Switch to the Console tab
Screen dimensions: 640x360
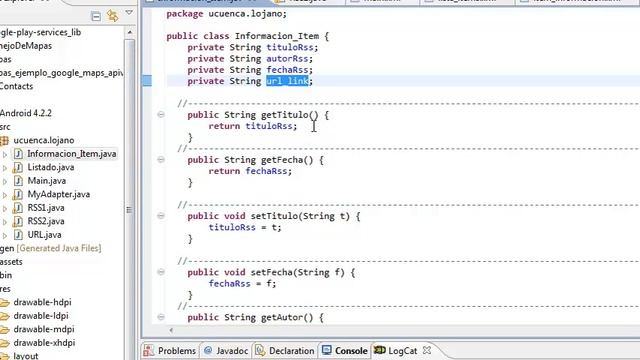coord(344,351)
